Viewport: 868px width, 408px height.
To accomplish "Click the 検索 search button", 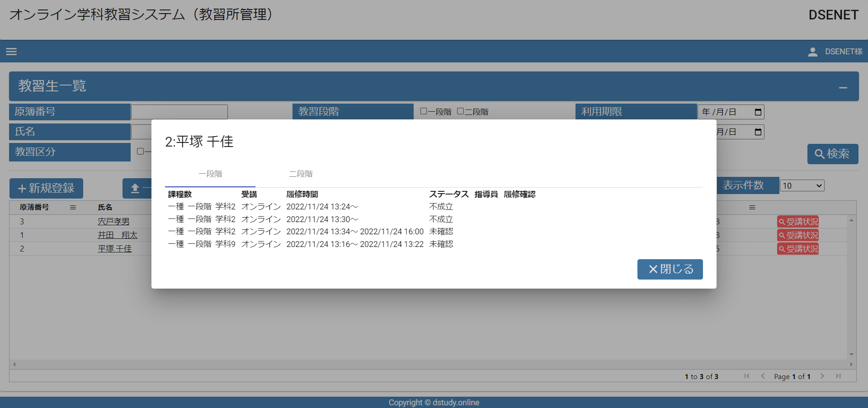I will coord(832,154).
